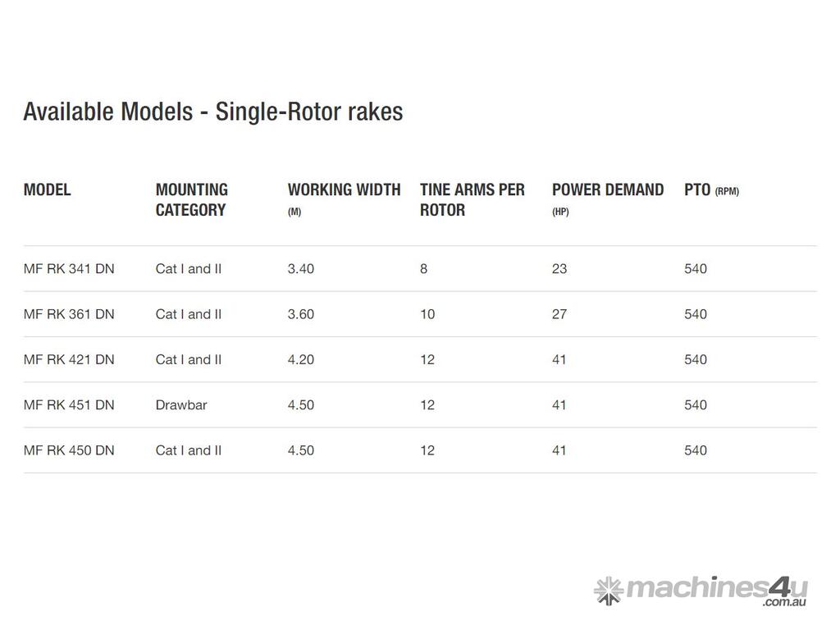The height and width of the screenshot is (630, 840).
Task: Click the 'Available Models - Single-Rotor rakes' heading
Action: [213, 112]
